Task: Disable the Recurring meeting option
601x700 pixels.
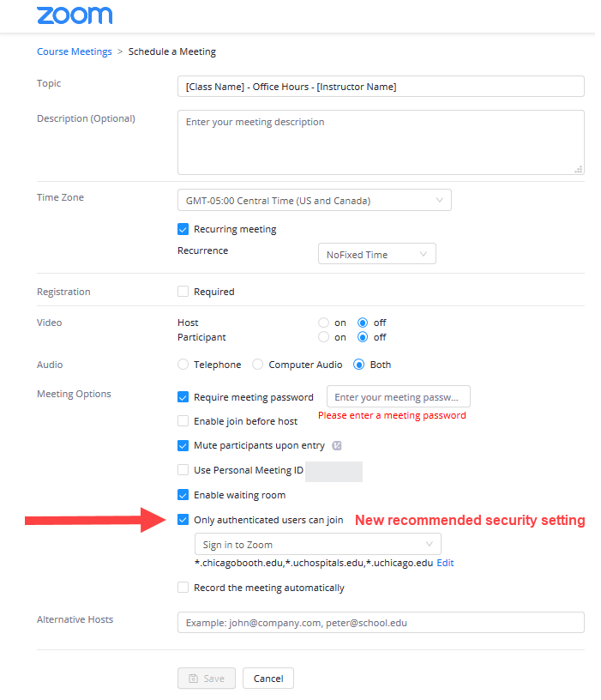Action: (x=183, y=229)
